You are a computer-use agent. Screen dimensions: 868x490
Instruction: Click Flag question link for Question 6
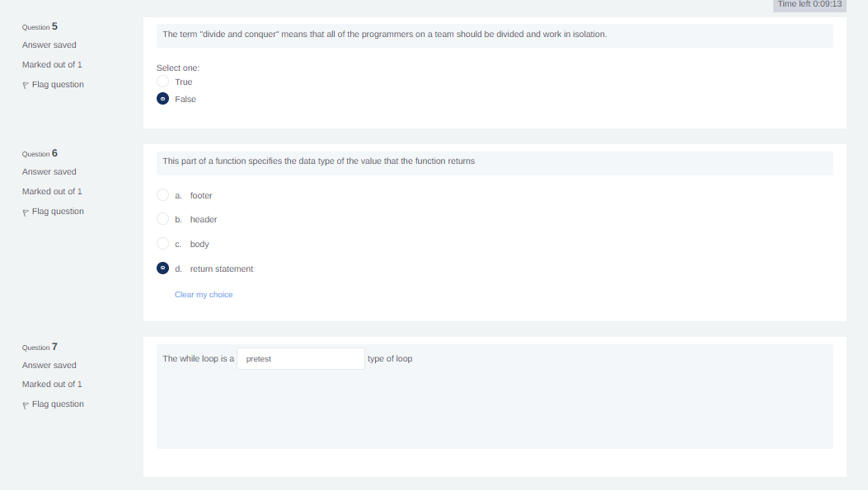[59, 212]
